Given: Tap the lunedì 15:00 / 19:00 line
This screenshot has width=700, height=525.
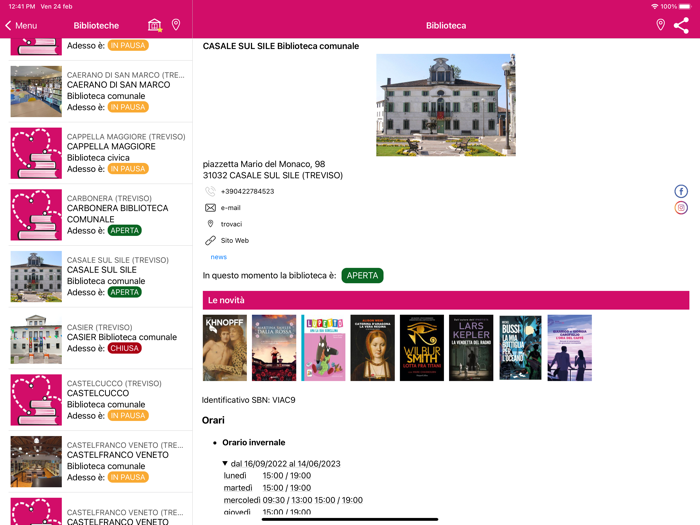Looking at the screenshot, I should pyautogui.click(x=267, y=475).
